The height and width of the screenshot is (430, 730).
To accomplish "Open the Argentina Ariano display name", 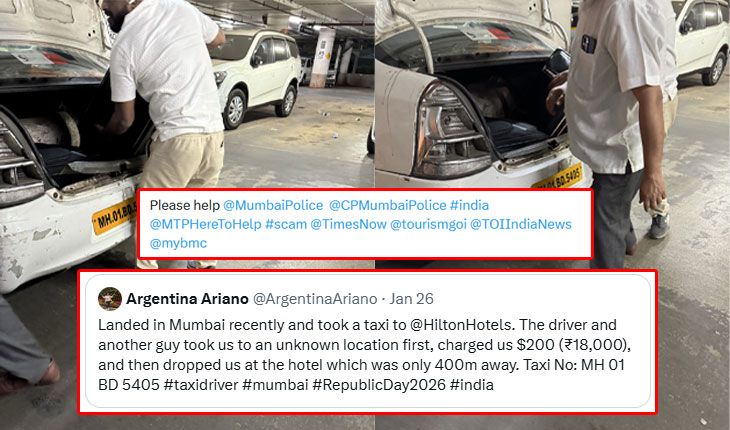I will [x=187, y=299].
